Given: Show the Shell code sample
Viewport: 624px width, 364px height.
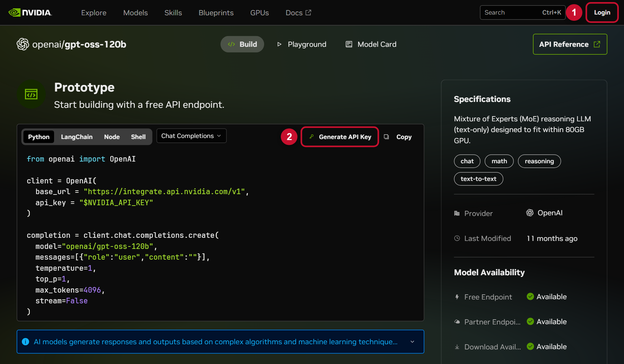Looking at the screenshot, I should pyautogui.click(x=138, y=137).
